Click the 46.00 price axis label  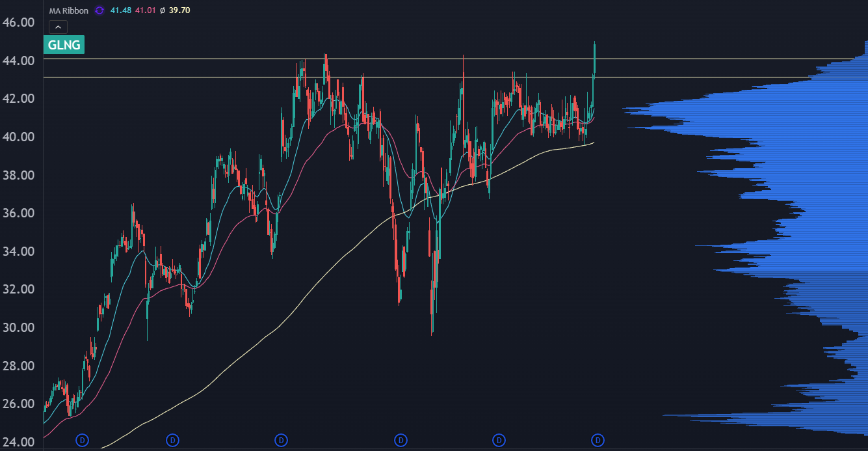18,22
